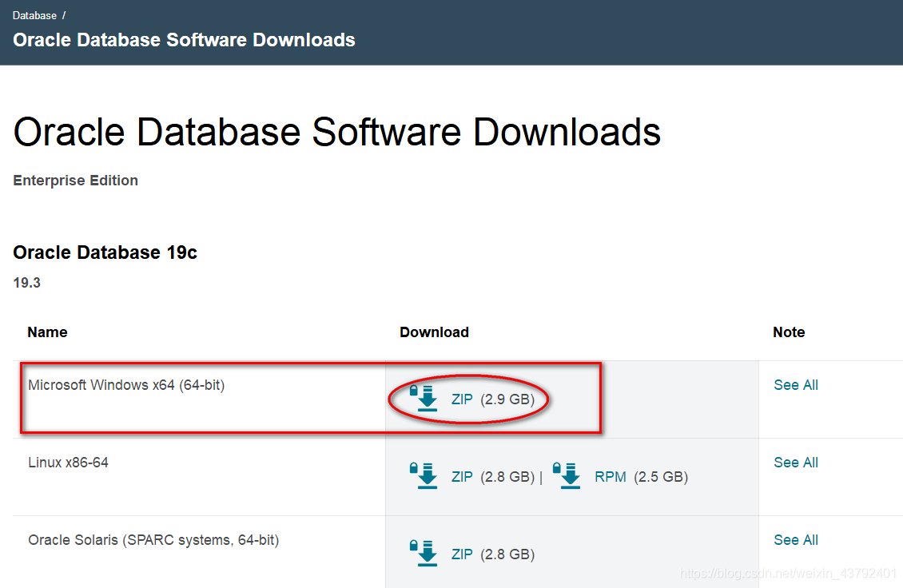The image size is (903, 588).
Task: Click the 'Oracle Database 19c' heading
Action: (x=105, y=252)
